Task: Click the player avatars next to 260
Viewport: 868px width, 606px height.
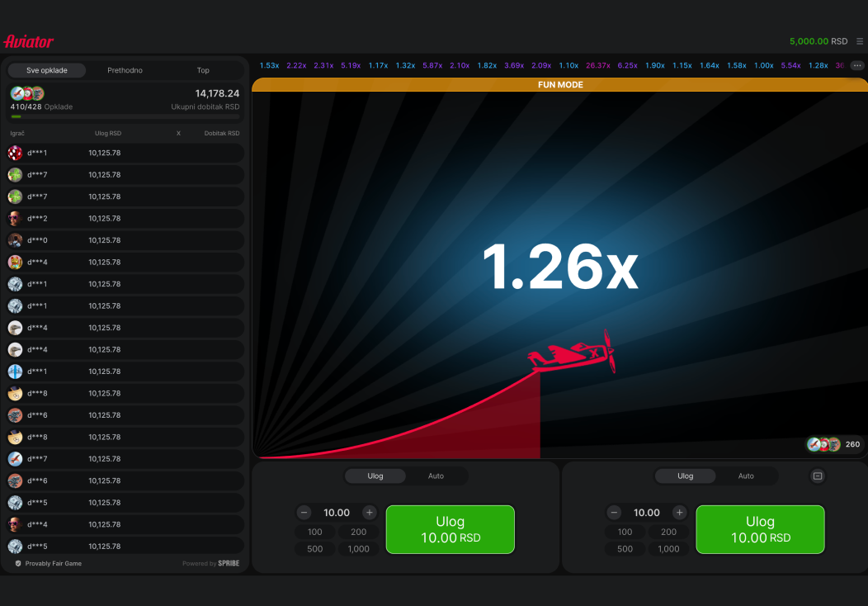Action: point(823,444)
